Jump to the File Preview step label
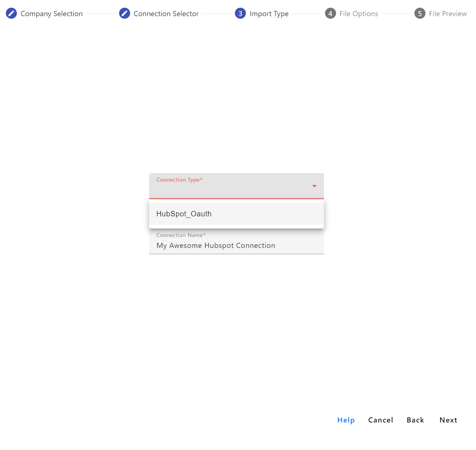Screen dimensions: 476x450 (x=448, y=14)
